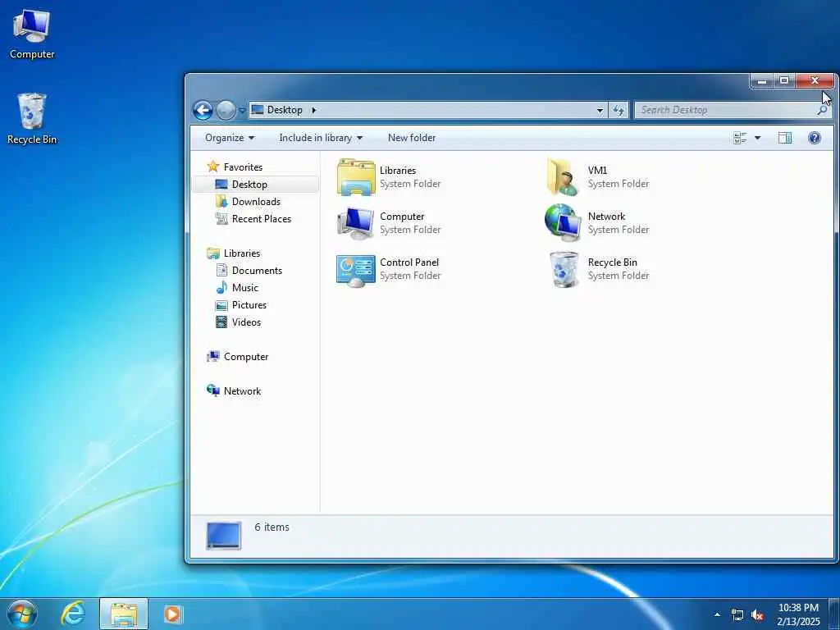Click the Refresh button beside address bar

point(619,111)
